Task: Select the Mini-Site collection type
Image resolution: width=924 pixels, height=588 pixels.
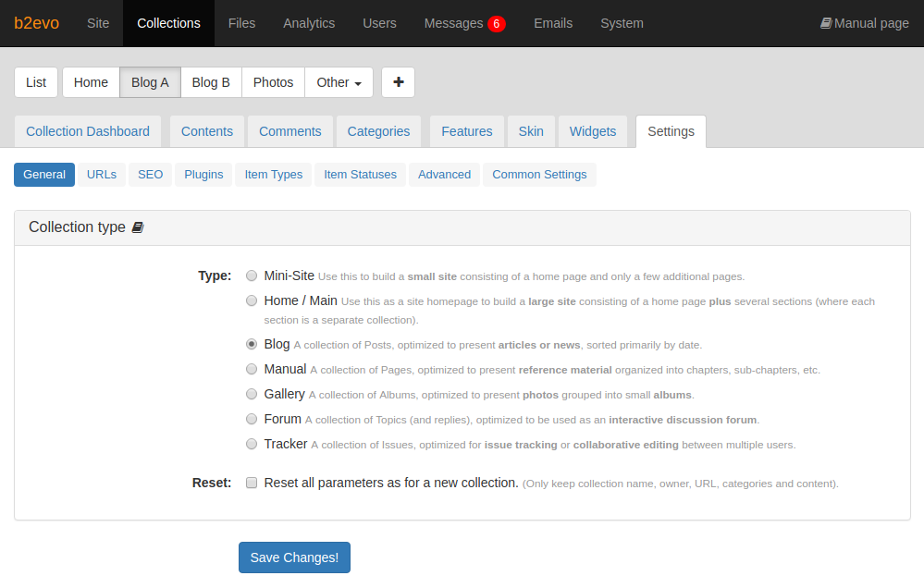Action: [x=252, y=276]
